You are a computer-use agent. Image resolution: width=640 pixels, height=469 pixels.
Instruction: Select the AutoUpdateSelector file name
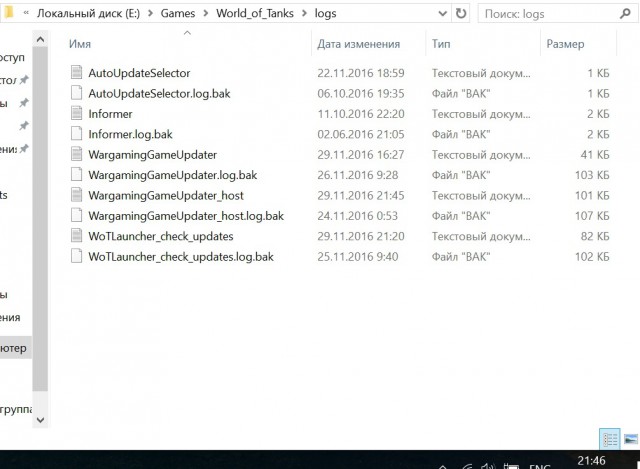point(139,73)
